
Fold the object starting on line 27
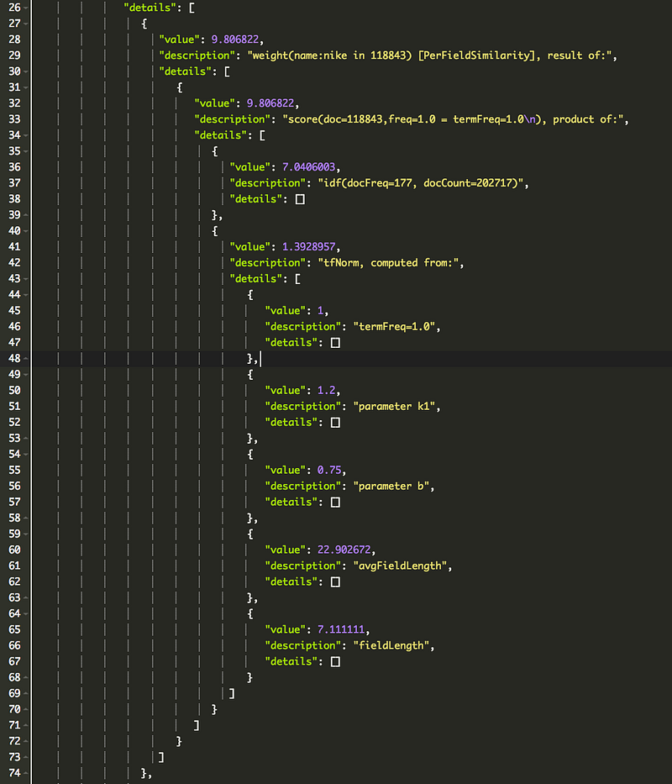[x=25, y=24]
